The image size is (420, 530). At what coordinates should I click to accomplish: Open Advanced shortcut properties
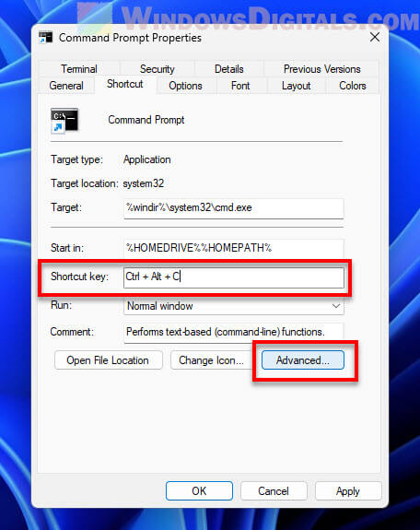(x=303, y=360)
